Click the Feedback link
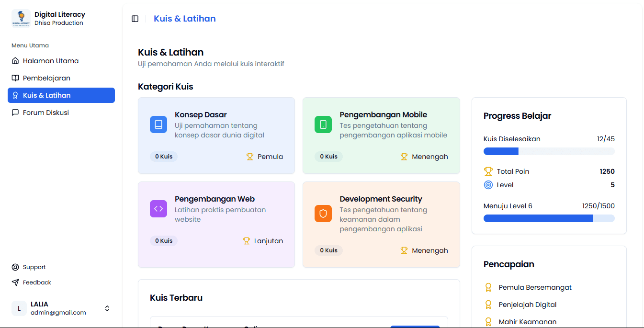644x328 pixels. coord(37,283)
